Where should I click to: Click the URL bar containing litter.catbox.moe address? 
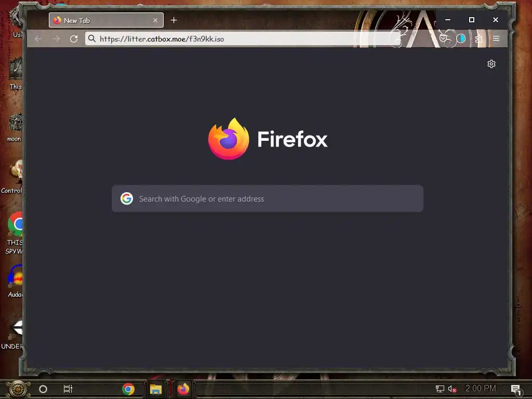click(x=243, y=38)
